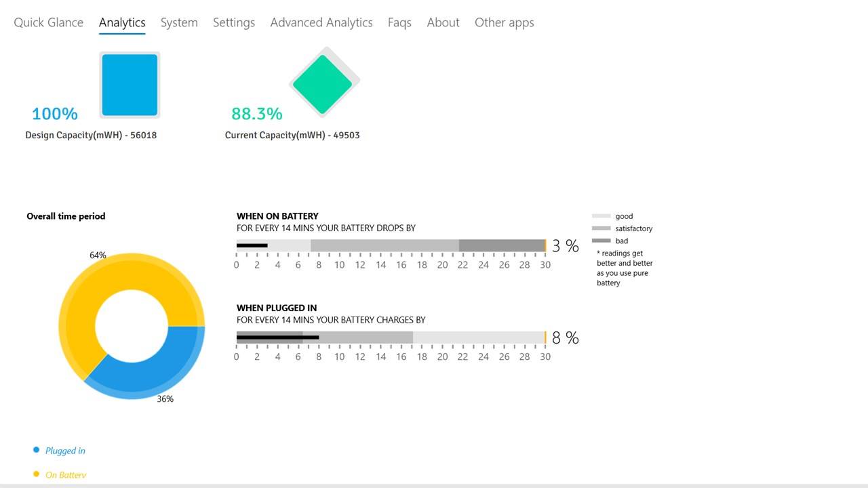This screenshot has width=868, height=488.
Task: Show the About tab
Action: [x=443, y=22]
